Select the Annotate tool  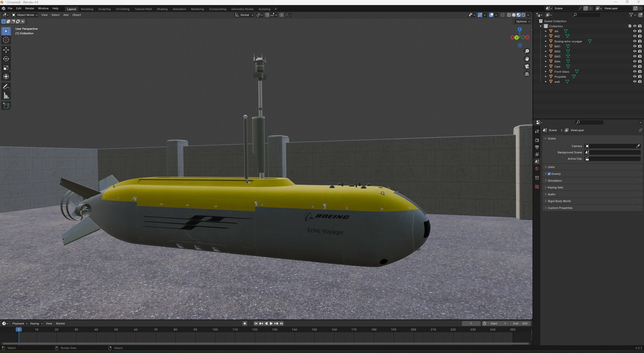tap(6, 87)
